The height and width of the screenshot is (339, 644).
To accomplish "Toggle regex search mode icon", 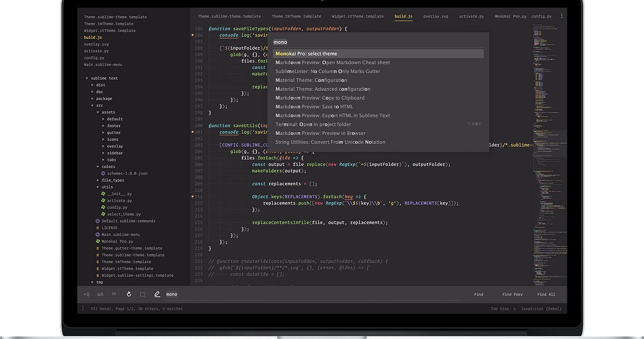I will point(86,294).
